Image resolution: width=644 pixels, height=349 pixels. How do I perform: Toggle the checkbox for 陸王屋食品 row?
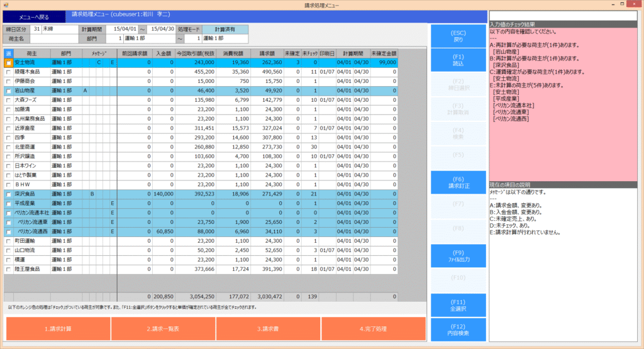8,269
